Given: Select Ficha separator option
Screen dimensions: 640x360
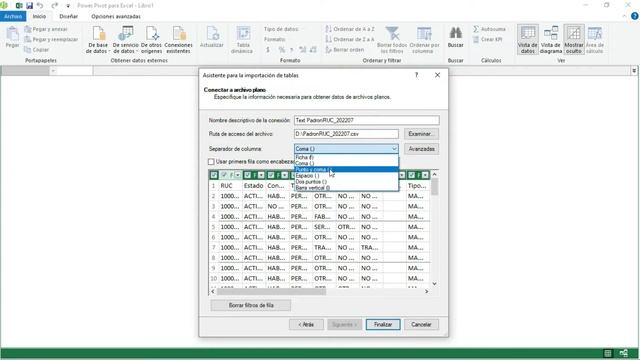Looking at the screenshot, I should [x=346, y=157].
